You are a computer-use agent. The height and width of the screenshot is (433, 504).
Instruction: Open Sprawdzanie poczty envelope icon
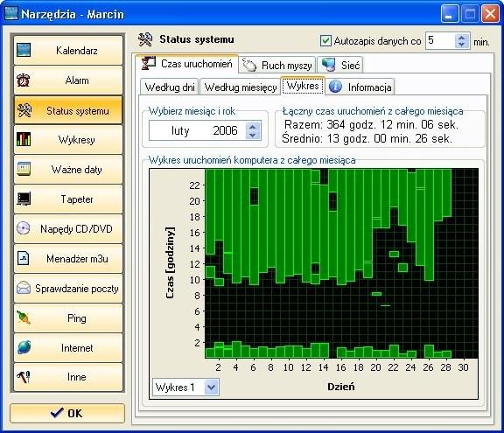[24, 288]
